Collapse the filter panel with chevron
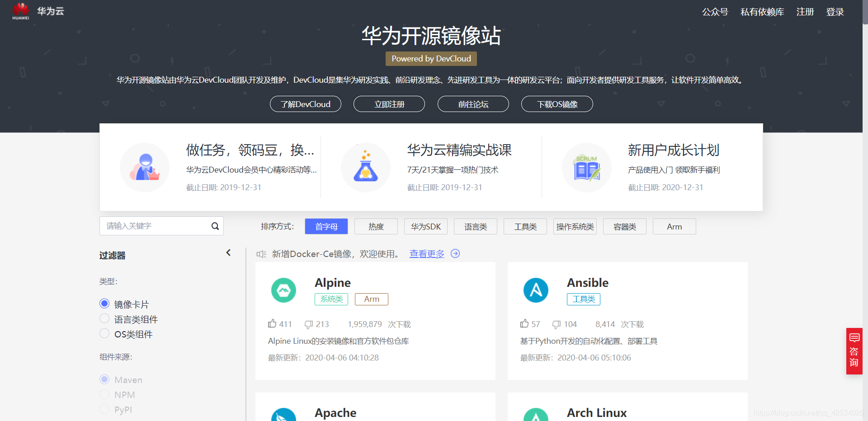868x421 pixels. 228,253
